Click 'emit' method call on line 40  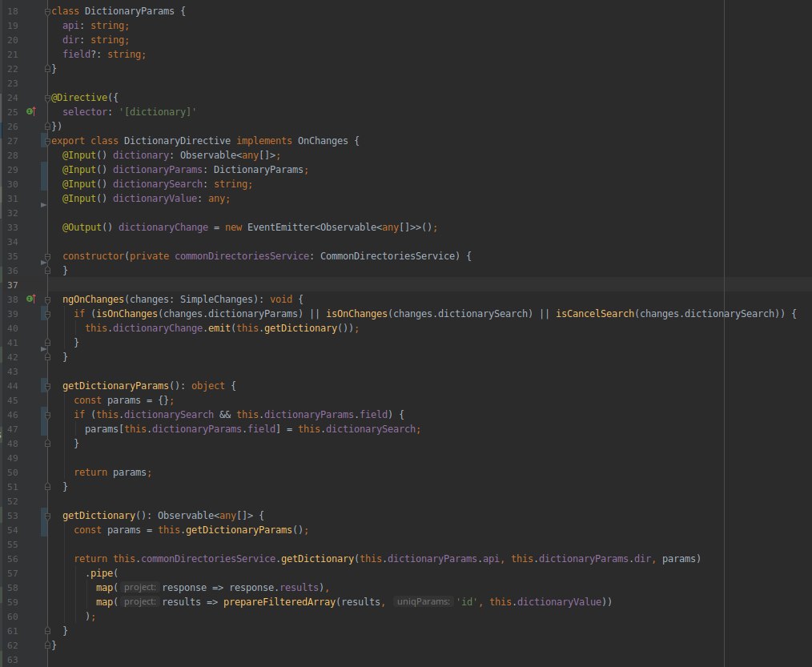[219, 328]
